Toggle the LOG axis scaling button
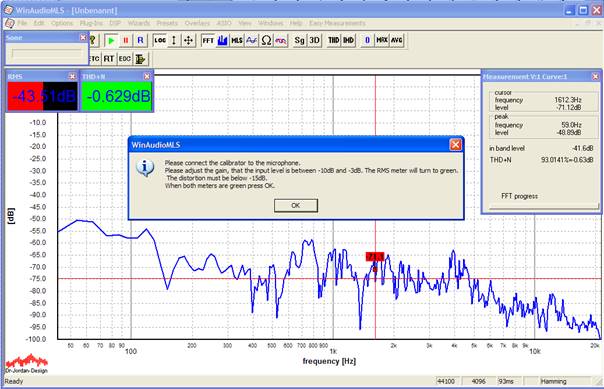 [160, 40]
